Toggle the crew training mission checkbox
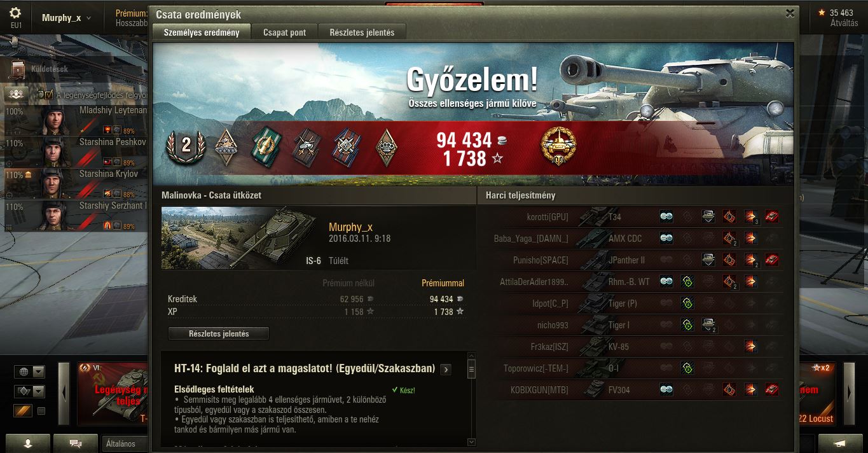 pyautogui.click(x=49, y=95)
